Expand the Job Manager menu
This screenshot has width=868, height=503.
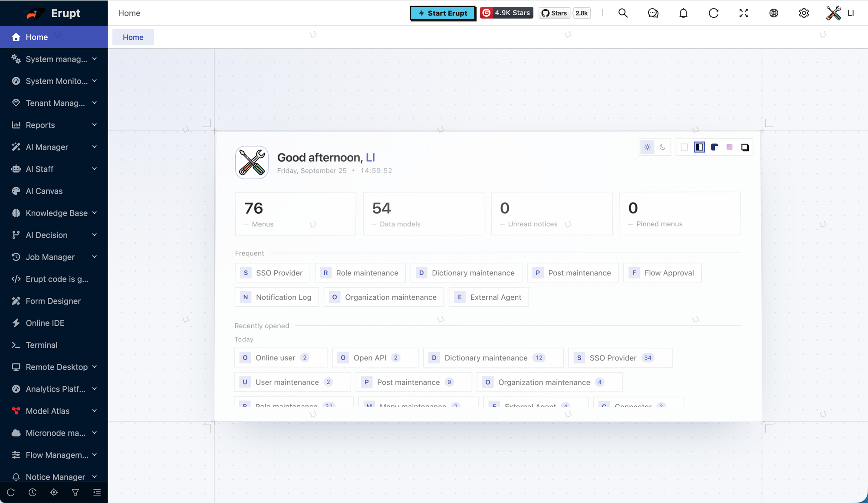point(54,257)
